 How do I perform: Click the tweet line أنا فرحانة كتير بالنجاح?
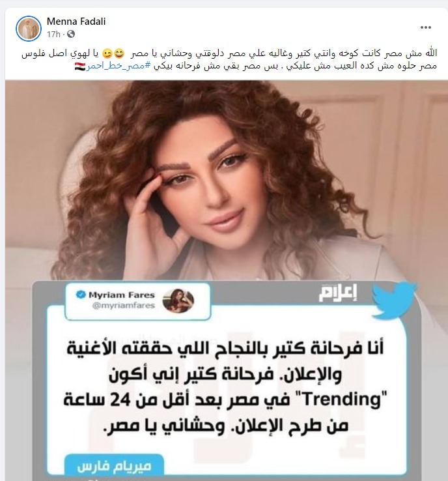click(225, 349)
